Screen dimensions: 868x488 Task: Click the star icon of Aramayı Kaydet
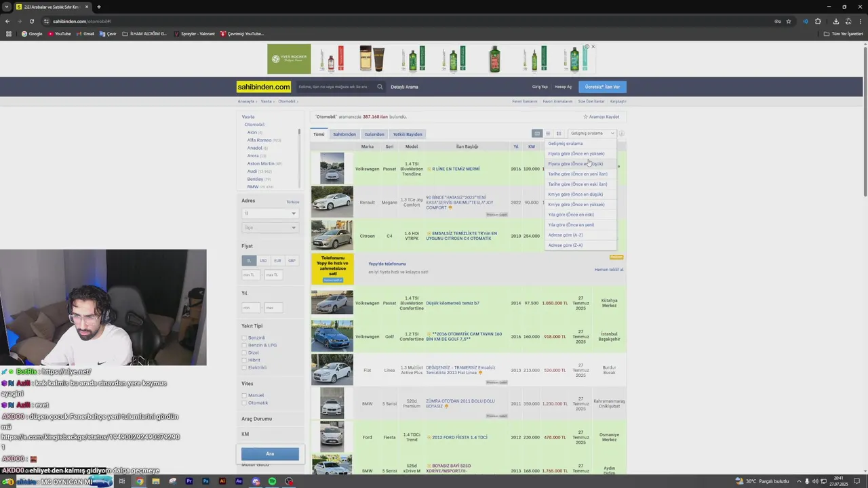[x=586, y=117]
